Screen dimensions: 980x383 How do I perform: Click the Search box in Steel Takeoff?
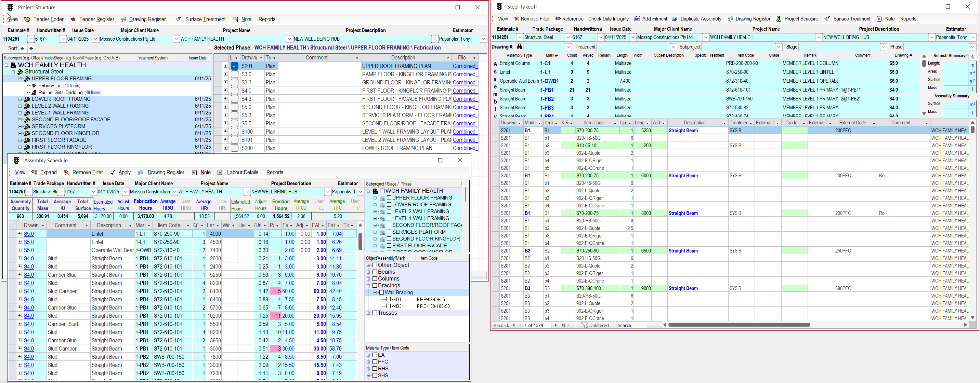point(631,325)
